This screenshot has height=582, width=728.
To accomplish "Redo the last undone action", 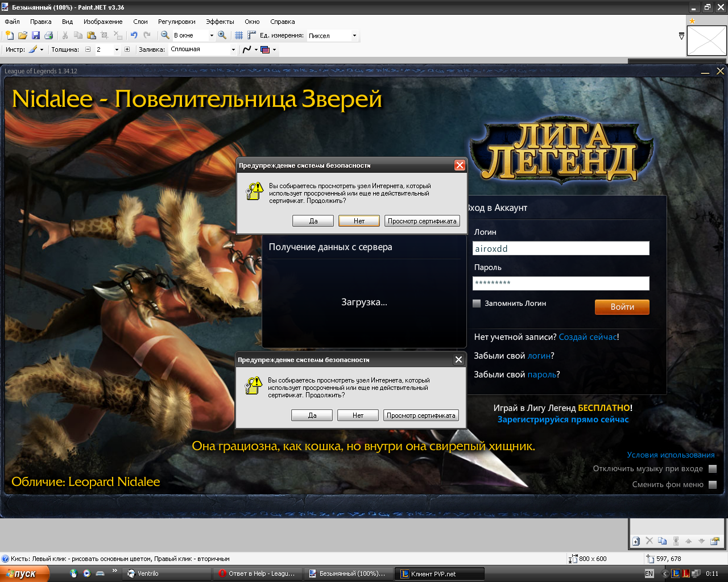I will click(x=147, y=35).
